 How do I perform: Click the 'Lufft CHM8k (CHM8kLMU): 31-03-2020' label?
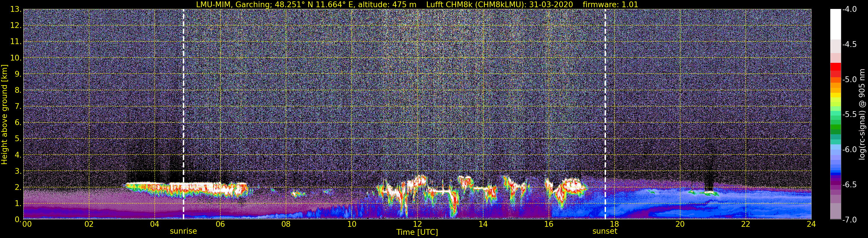(x=499, y=4)
